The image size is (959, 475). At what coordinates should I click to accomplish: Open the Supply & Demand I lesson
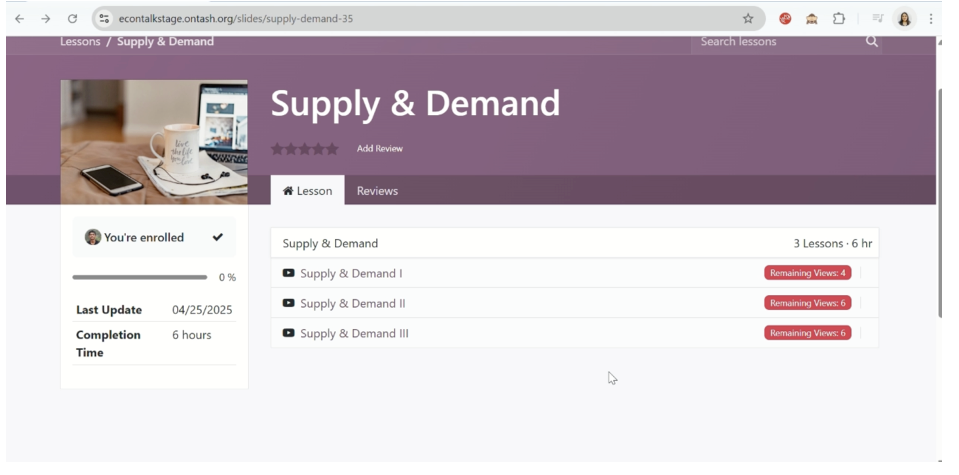(x=351, y=273)
